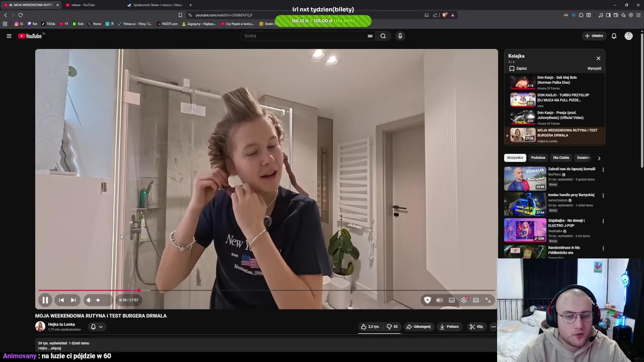Toggle subtitles in the video player
This screenshot has height=362, width=644.
tap(452, 300)
